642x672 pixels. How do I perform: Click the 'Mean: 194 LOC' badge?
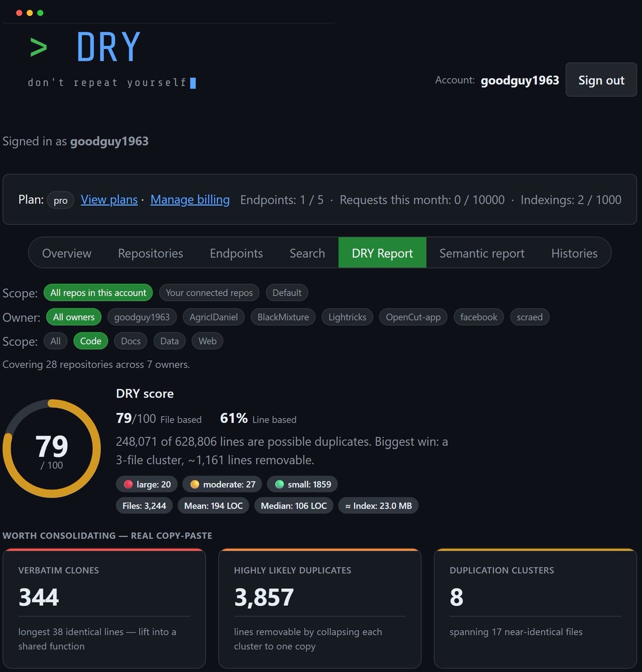point(213,506)
